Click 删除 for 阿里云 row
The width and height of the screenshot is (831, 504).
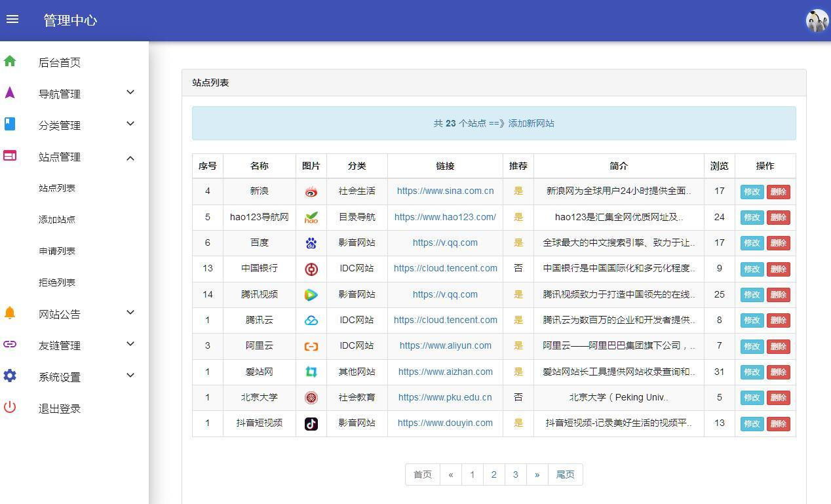pyautogui.click(x=778, y=346)
